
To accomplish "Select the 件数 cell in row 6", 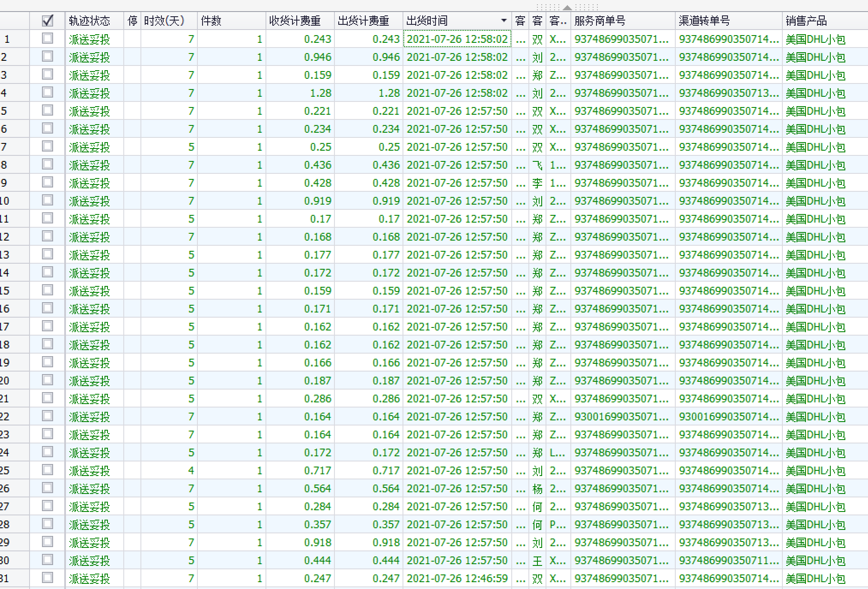I will (231, 129).
